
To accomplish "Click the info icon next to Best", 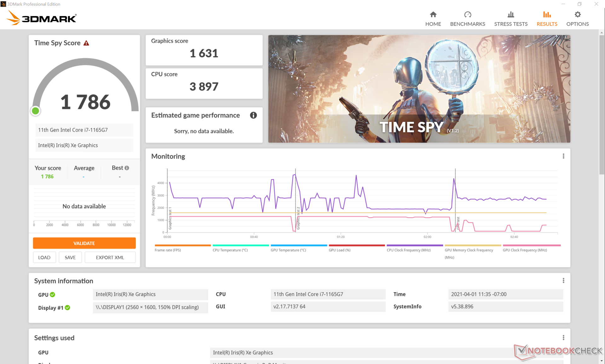I will pyautogui.click(x=127, y=168).
